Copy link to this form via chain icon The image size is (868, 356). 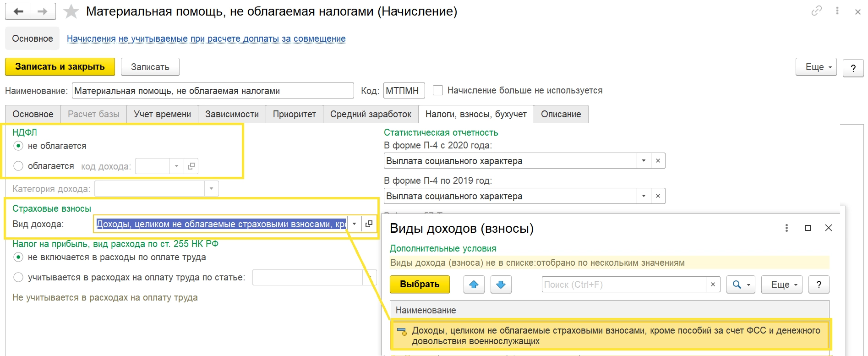816,11
